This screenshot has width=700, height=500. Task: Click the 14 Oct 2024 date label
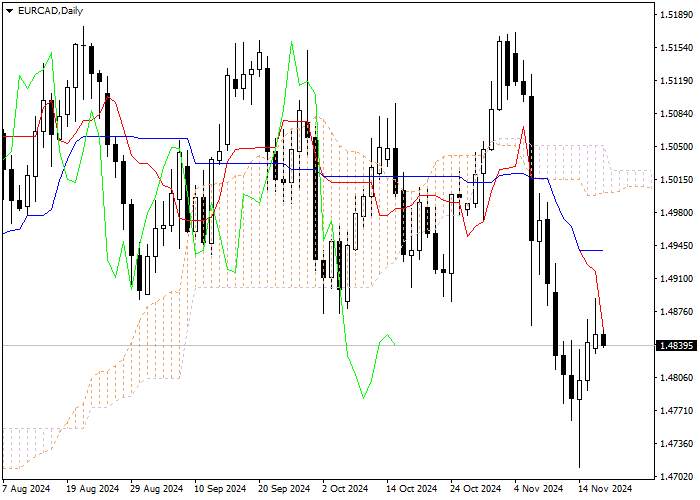click(412, 489)
